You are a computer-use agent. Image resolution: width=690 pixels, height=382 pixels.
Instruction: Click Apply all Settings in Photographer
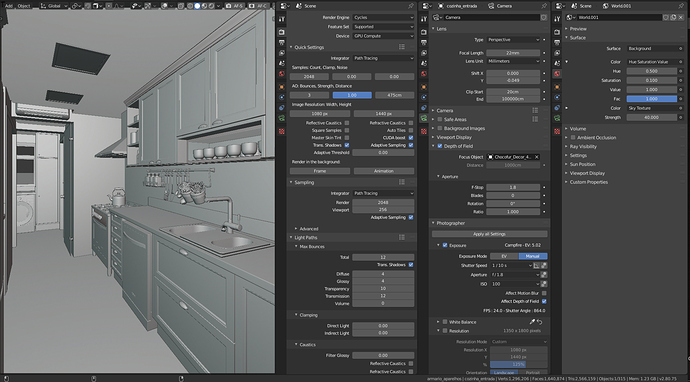[489, 234]
